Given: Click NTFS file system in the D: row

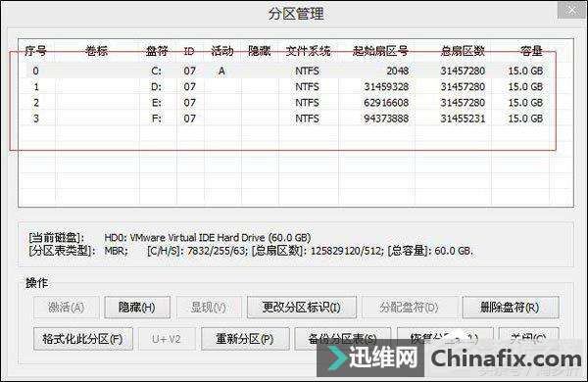Looking at the screenshot, I should point(307,87).
